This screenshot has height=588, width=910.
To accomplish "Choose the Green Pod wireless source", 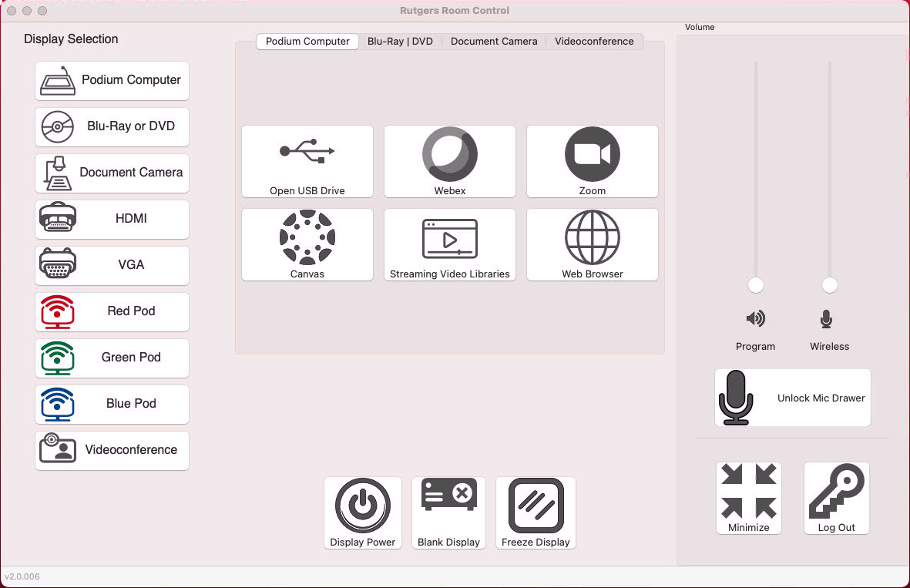I will [112, 358].
